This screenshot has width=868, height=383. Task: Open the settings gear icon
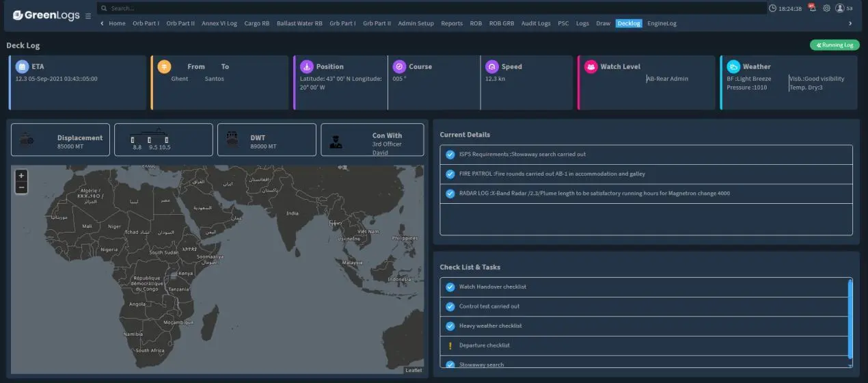tap(826, 8)
